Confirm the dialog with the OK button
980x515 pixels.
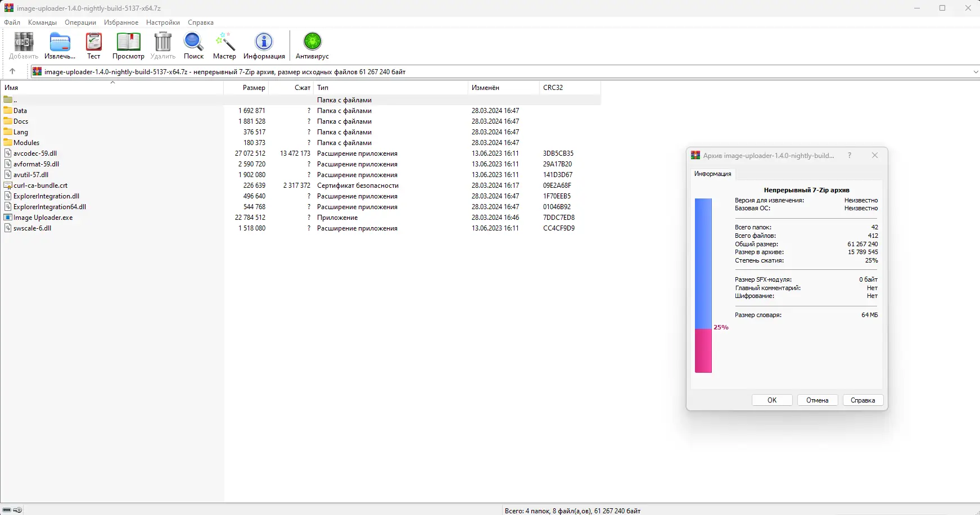(x=772, y=400)
